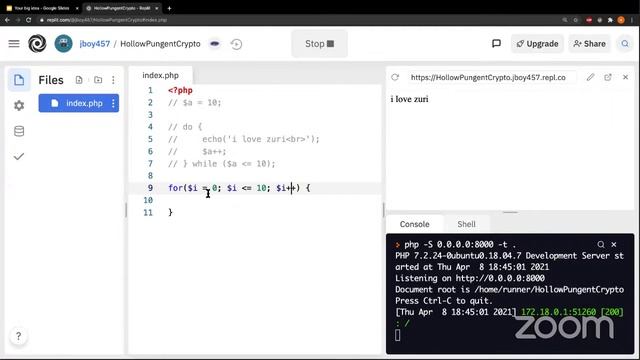
Task: Click the closing brace on line 11
Action: point(170,212)
